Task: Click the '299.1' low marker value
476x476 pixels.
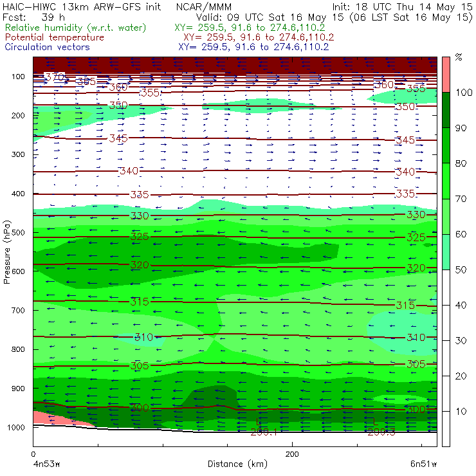Action: coord(264,432)
